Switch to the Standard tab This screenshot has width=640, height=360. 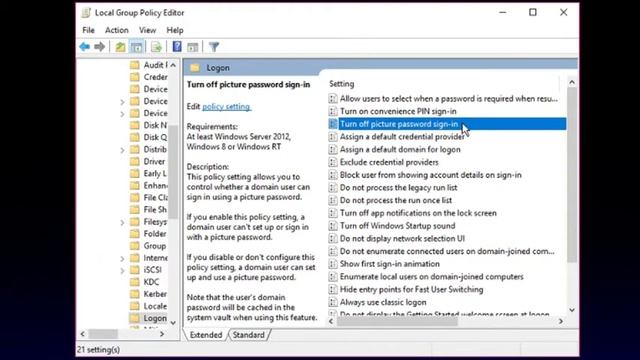pyautogui.click(x=249, y=335)
